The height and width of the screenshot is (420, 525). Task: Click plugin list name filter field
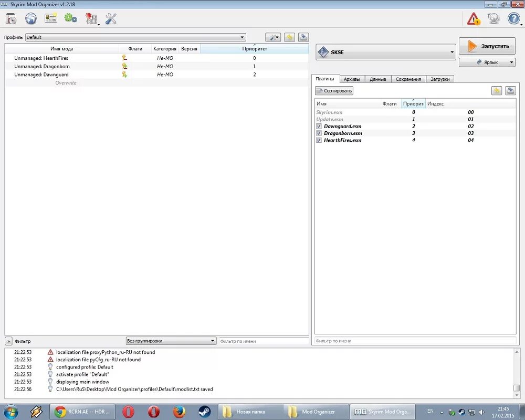click(415, 341)
